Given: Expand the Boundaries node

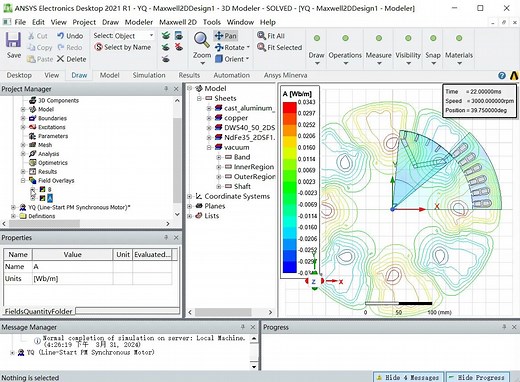Looking at the screenshot, I should coord(23,118).
